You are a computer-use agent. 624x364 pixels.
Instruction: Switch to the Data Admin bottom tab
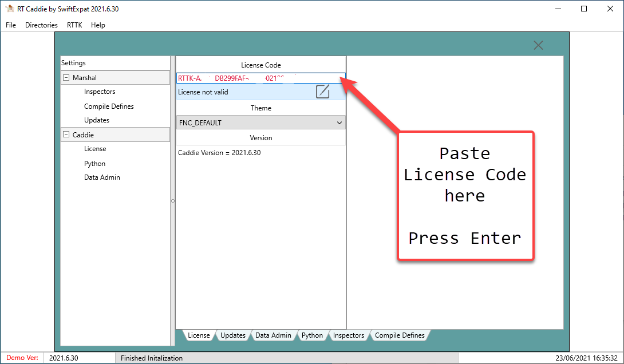tap(273, 335)
